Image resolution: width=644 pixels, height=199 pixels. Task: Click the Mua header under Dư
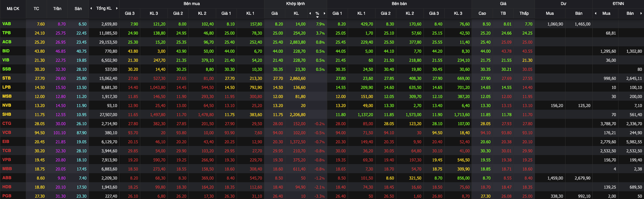tap(550, 13)
